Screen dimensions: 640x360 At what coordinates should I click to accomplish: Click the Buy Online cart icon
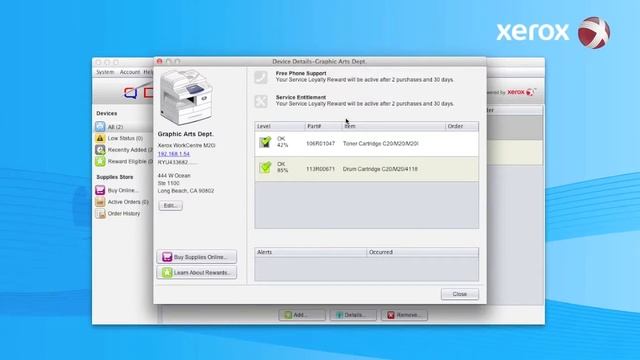100,190
